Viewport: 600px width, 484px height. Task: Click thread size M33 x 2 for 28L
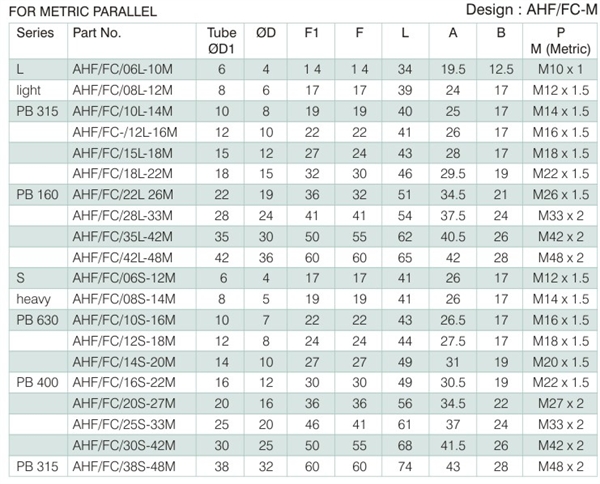[x=561, y=216]
